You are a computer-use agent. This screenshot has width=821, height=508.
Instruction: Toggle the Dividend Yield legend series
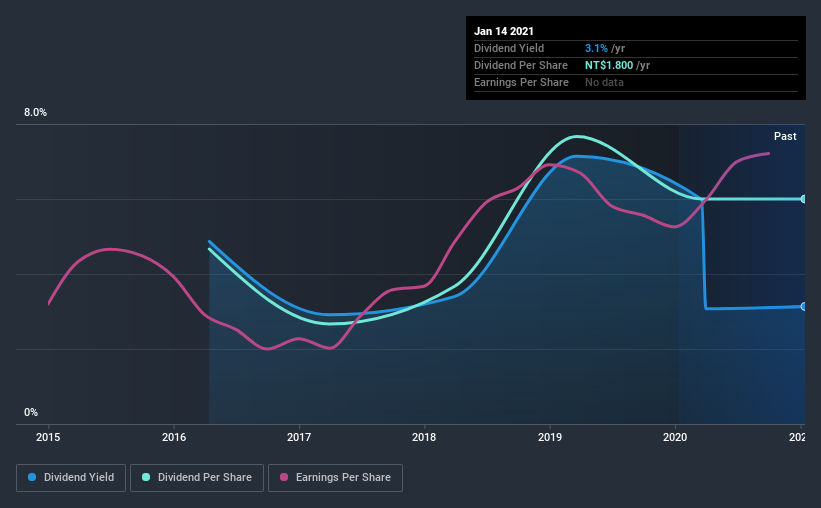71,478
